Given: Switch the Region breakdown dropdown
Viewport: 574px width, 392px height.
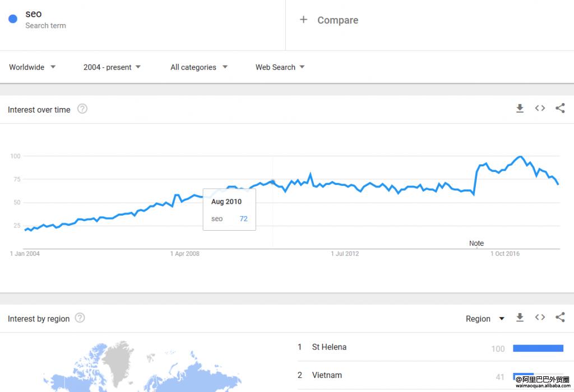Looking at the screenshot, I should (485, 319).
